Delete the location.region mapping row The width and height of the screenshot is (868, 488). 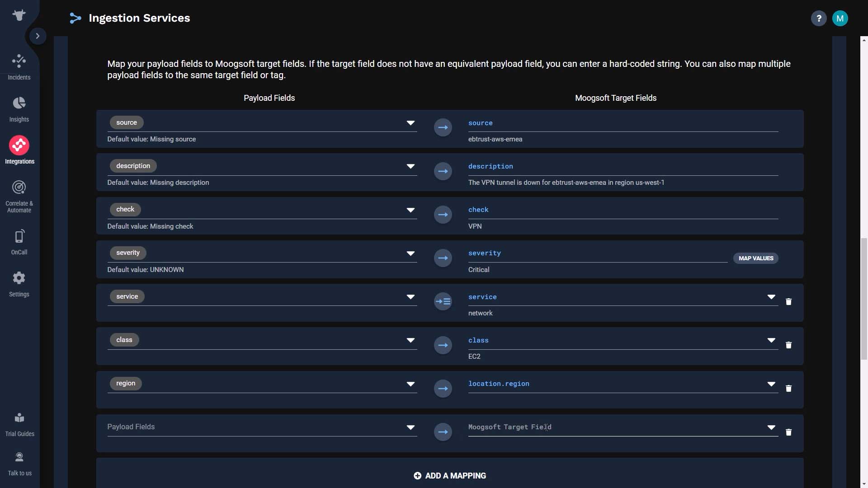click(x=788, y=389)
